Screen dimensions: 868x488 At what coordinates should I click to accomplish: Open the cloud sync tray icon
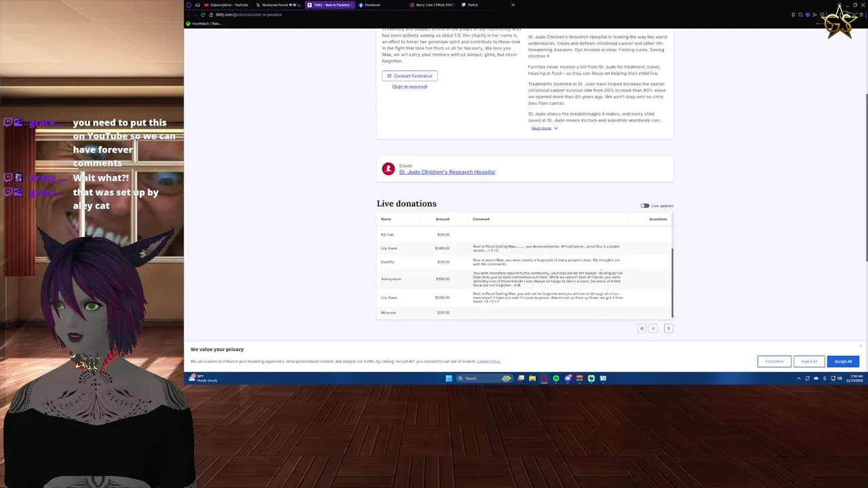pyautogui.click(x=816, y=378)
